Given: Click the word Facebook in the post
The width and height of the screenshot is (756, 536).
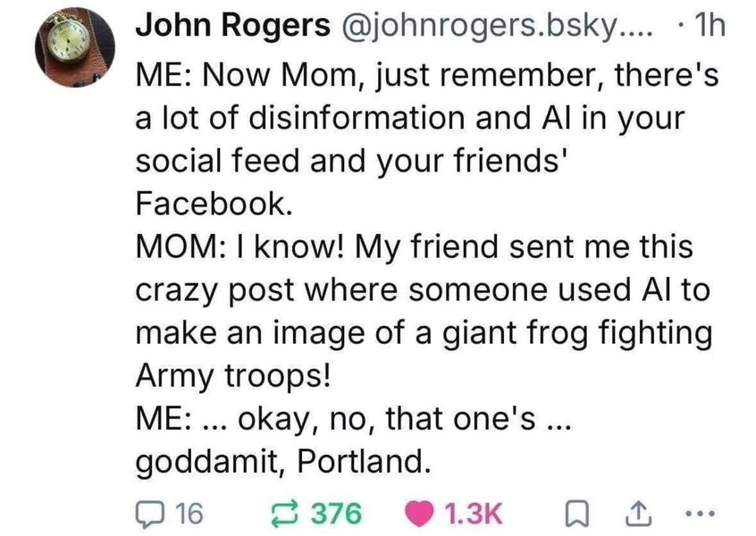Looking at the screenshot, I should pyautogui.click(x=213, y=203).
